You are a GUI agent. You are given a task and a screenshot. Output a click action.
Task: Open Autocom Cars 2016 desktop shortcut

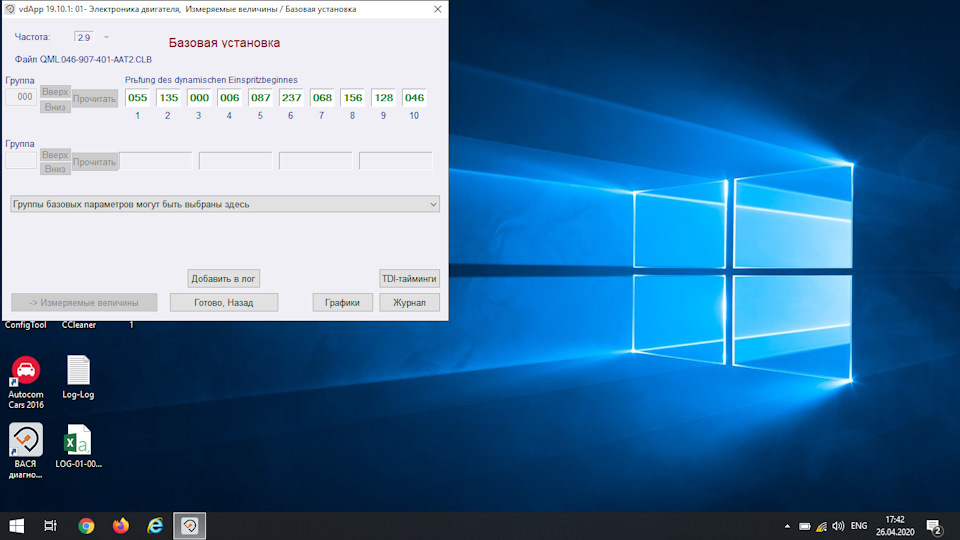pyautogui.click(x=26, y=383)
